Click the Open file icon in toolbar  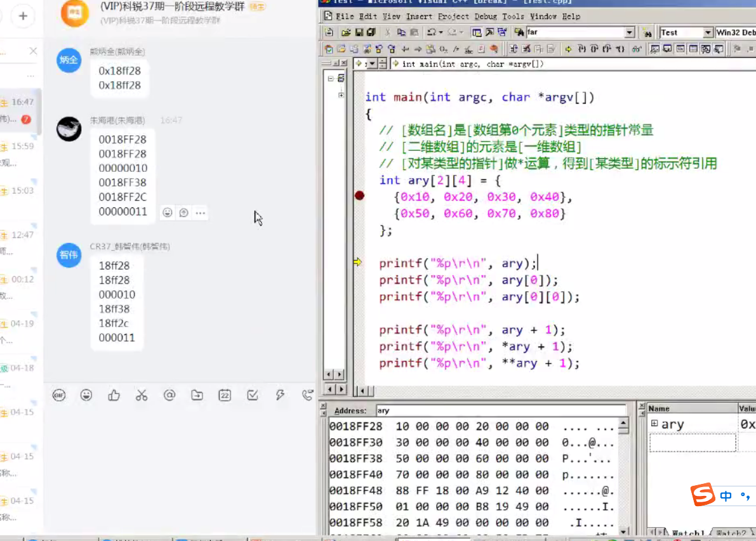(345, 32)
